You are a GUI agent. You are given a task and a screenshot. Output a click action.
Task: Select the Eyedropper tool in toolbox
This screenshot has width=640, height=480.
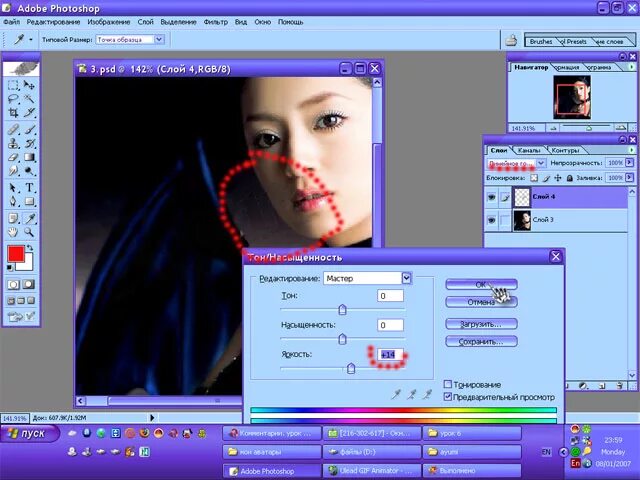pyautogui.click(x=29, y=218)
